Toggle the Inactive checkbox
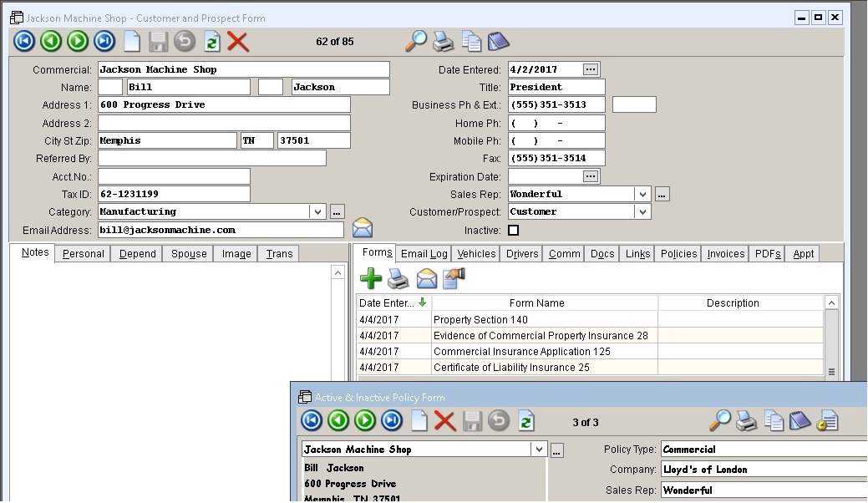868x503 pixels. 513,231
